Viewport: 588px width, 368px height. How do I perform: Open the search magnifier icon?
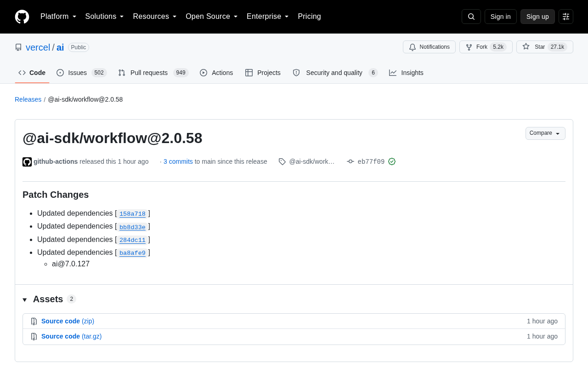tap(471, 17)
